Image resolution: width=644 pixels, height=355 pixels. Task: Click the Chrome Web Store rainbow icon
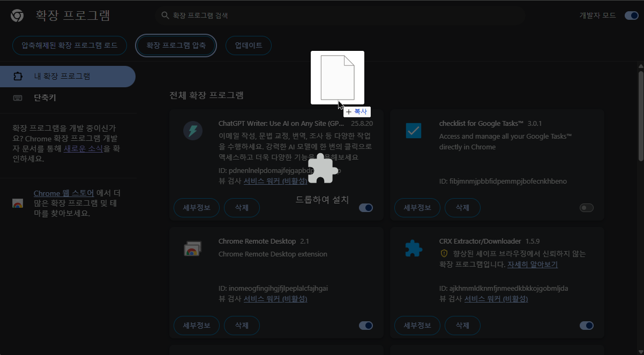coord(18,203)
